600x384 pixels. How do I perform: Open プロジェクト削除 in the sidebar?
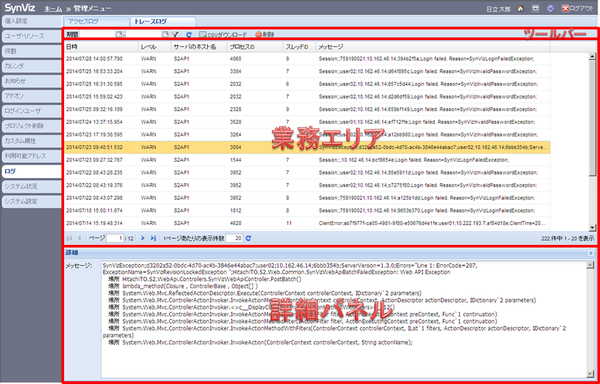(x=31, y=126)
